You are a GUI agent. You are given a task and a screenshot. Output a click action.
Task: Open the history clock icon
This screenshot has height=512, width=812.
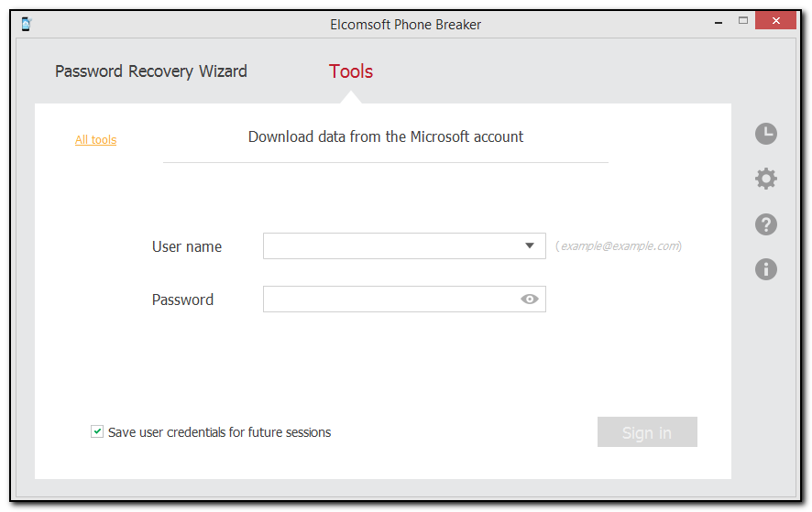point(765,134)
